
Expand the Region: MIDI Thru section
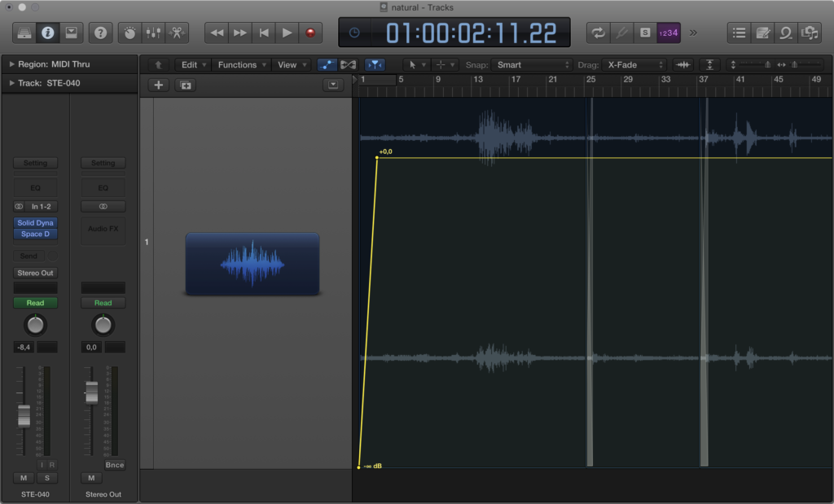pos(12,64)
